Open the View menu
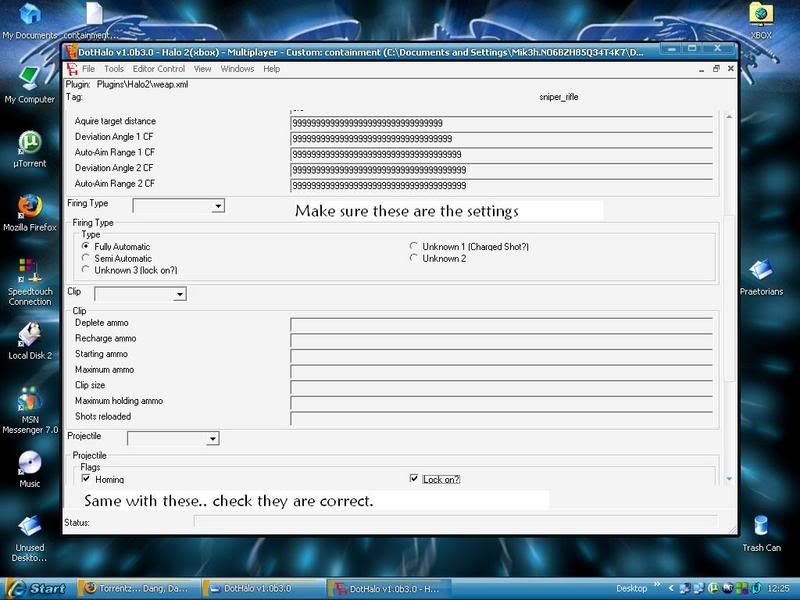The width and height of the screenshot is (800, 600). (x=203, y=69)
